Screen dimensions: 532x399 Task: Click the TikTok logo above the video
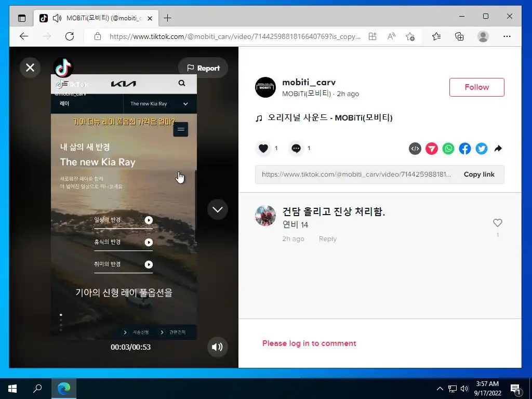click(63, 68)
